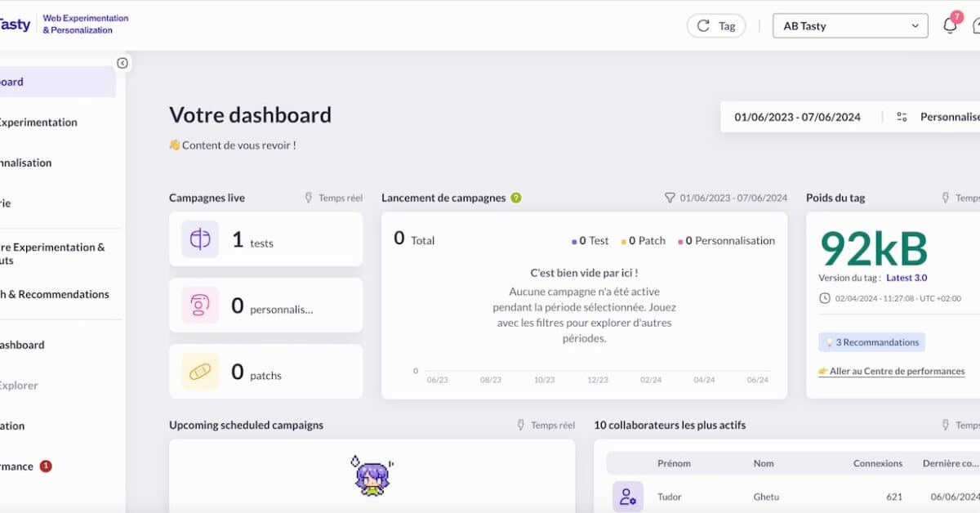Click the 12/23 chart axis label
Viewport: 980px width, 513px height.
point(598,380)
